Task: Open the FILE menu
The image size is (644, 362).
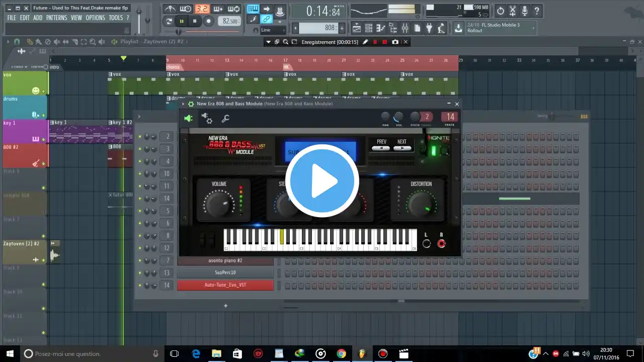Action: tap(12, 18)
